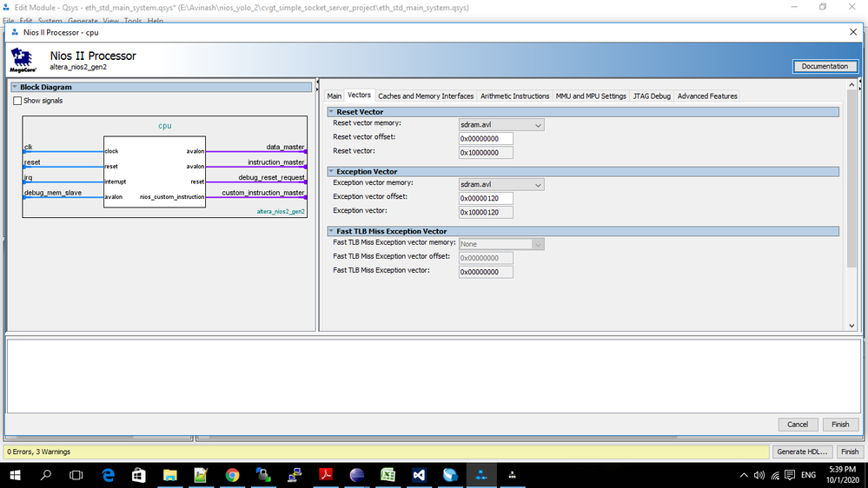Click ENG language indicator in tray

tap(808, 475)
